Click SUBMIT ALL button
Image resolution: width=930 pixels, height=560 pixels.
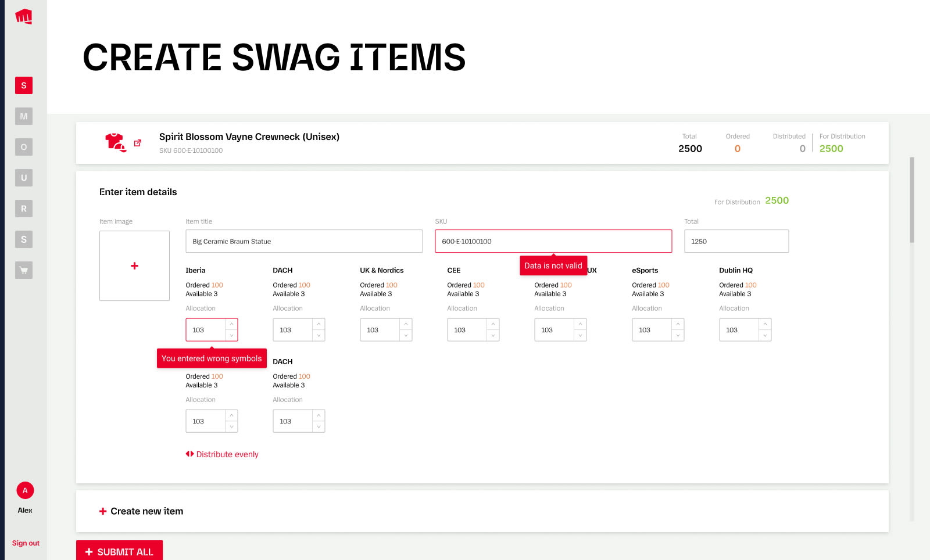tap(119, 552)
